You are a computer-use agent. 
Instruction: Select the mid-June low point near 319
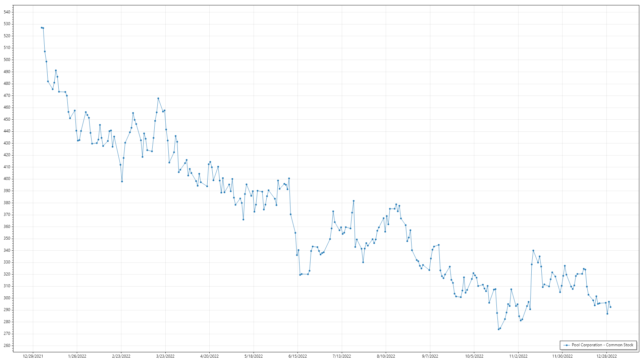(x=300, y=275)
